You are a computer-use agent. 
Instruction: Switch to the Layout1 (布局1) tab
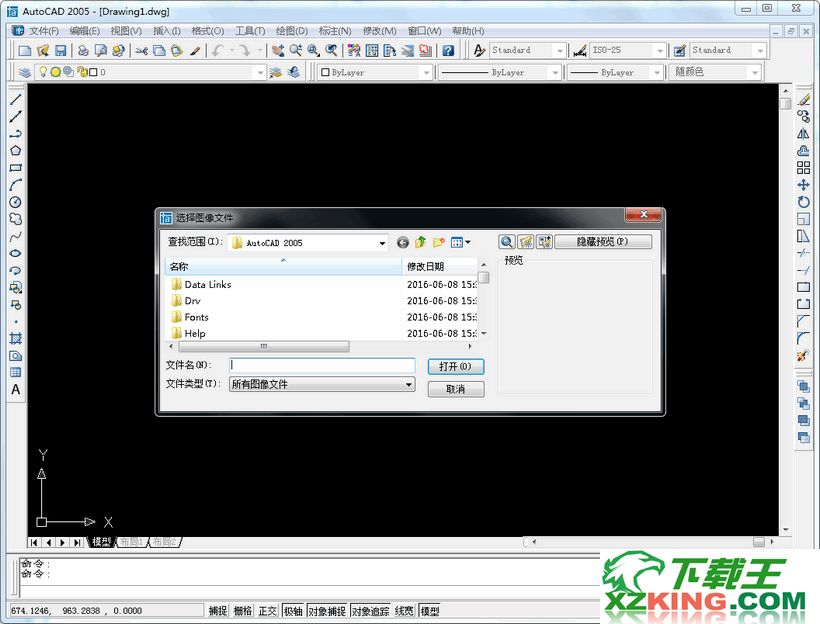click(131, 542)
